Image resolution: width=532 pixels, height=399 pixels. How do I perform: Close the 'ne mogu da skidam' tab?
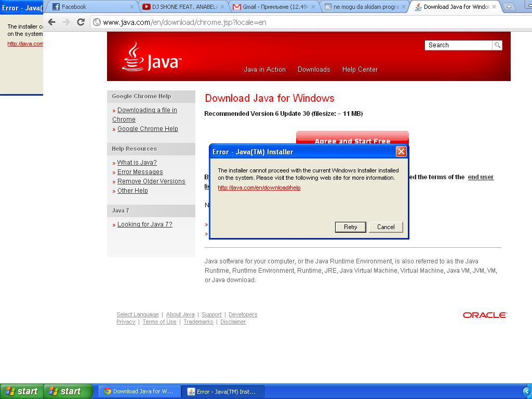click(x=403, y=7)
